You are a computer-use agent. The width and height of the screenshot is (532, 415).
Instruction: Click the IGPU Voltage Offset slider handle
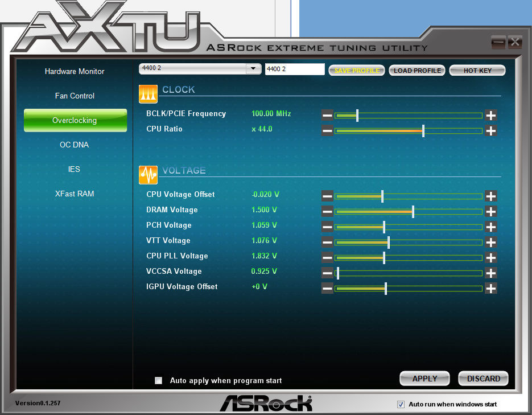tap(386, 289)
